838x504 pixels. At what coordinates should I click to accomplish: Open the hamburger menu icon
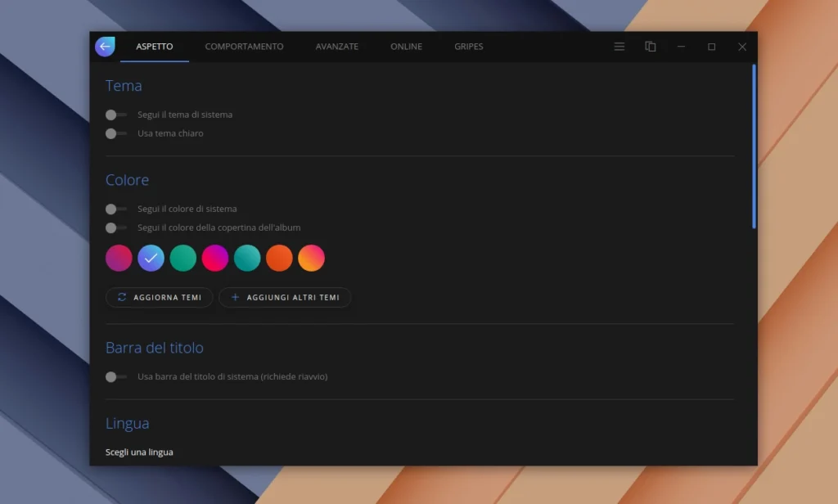[x=619, y=47]
